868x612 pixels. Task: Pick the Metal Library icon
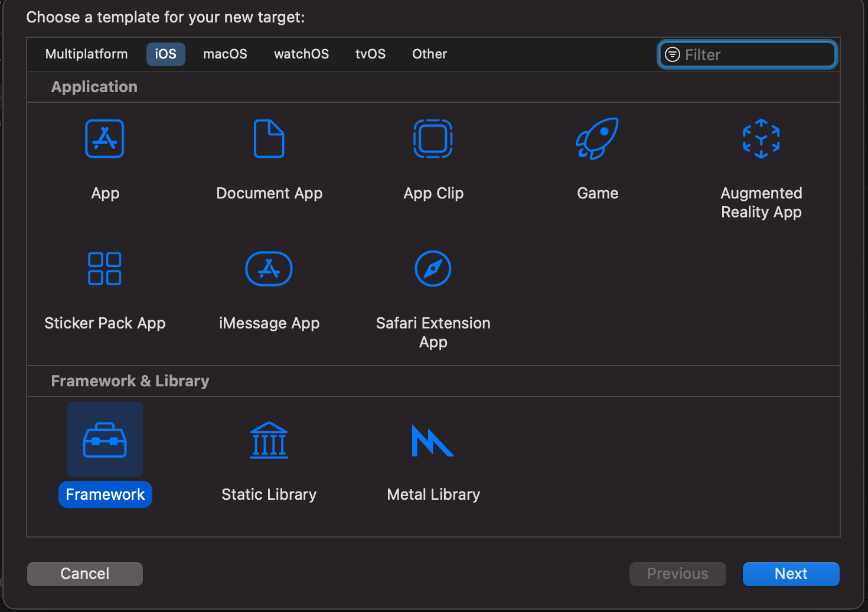(x=433, y=441)
